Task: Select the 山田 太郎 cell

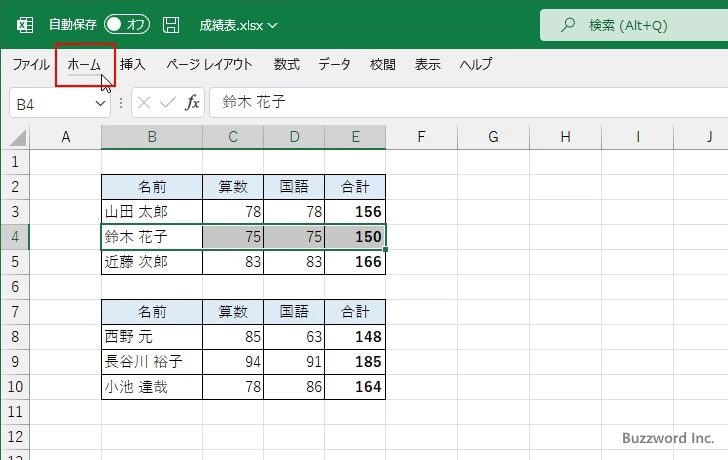Action: click(x=152, y=212)
